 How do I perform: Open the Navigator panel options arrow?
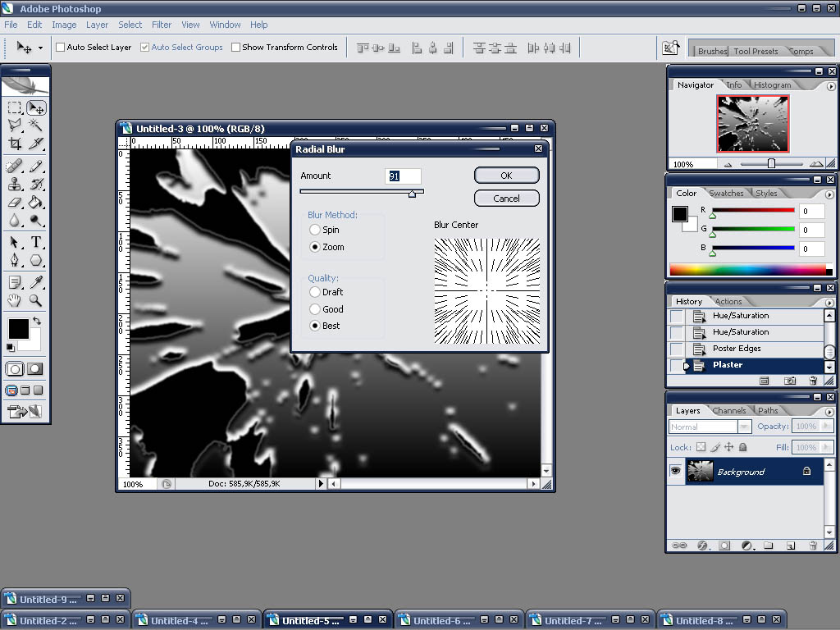[830, 85]
